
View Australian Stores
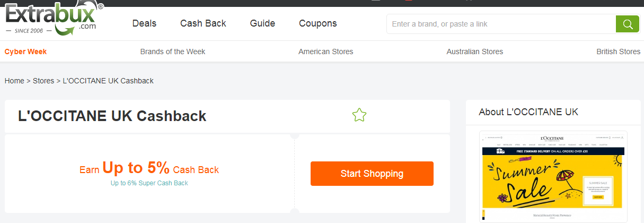474,52
